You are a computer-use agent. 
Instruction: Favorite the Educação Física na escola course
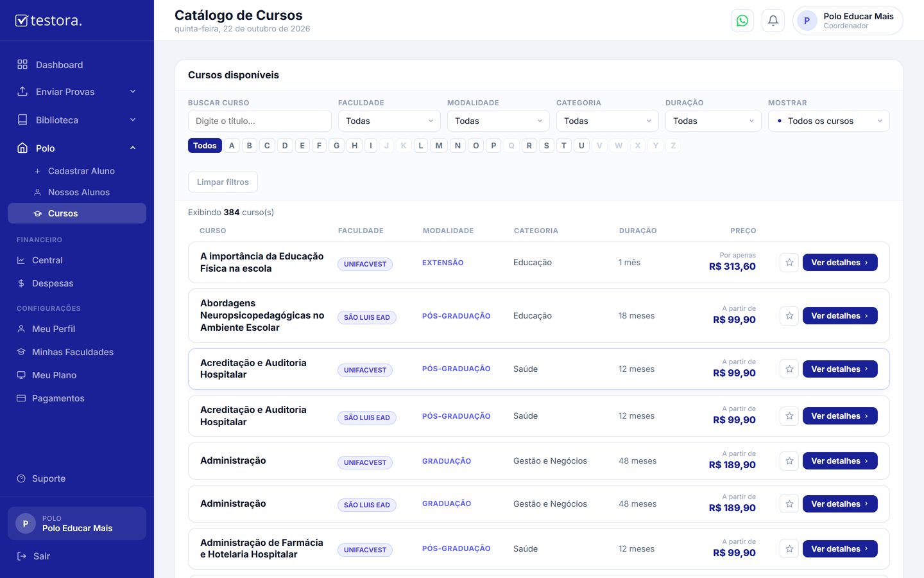[789, 263]
